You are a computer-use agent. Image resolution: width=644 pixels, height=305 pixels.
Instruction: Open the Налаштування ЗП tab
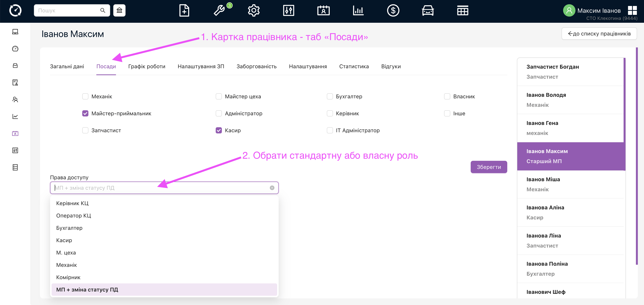[x=201, y=67]
